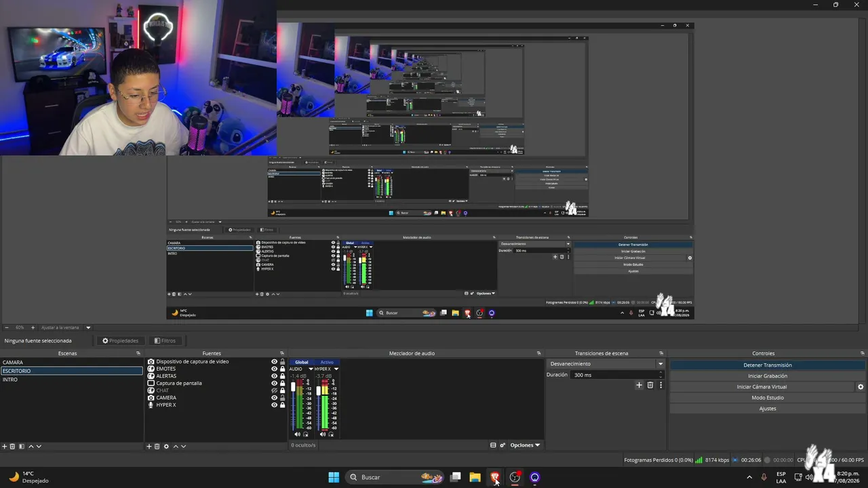Float the Controles dock panel
This screenshot has height=488, width=868.
[x=862, y=353]
